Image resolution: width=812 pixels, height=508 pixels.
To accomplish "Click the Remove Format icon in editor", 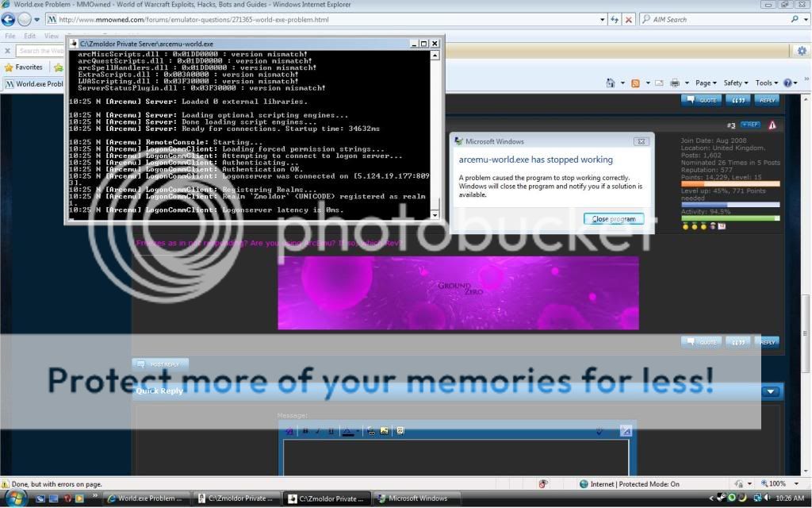I will click(289, 431).
